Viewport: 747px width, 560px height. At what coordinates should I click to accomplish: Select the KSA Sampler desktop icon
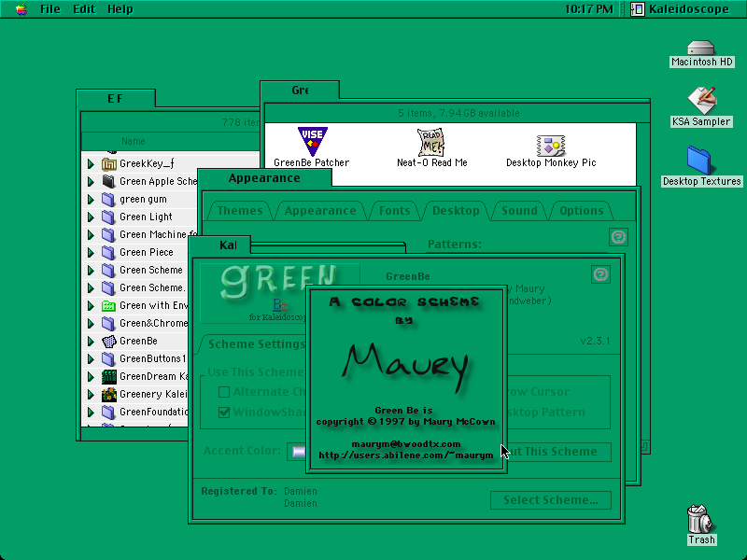pos(701,101)
